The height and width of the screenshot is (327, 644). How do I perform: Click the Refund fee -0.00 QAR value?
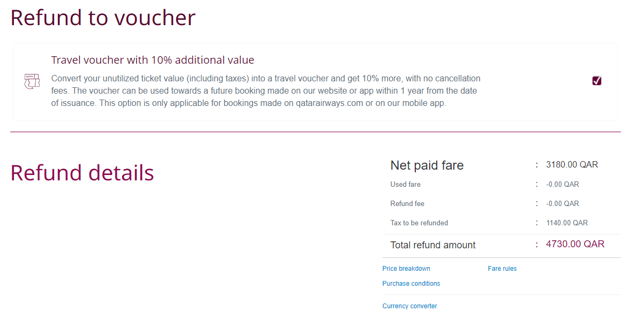point(563,204)
